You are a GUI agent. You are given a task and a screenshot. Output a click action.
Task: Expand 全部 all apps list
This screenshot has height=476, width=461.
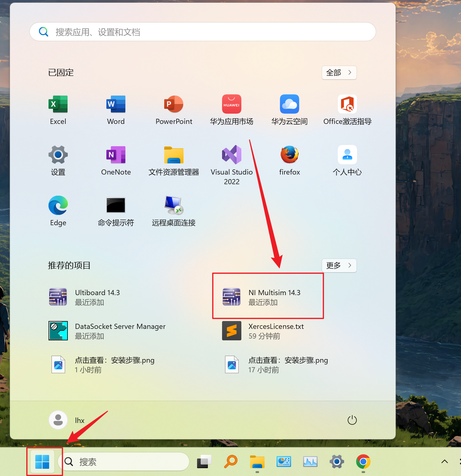(339, 73)
